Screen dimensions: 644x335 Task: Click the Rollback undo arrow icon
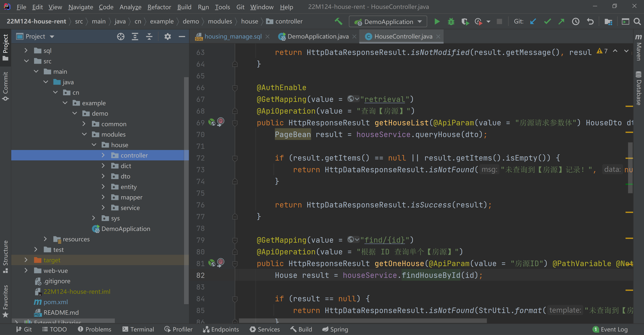click(x=590, y=21)
